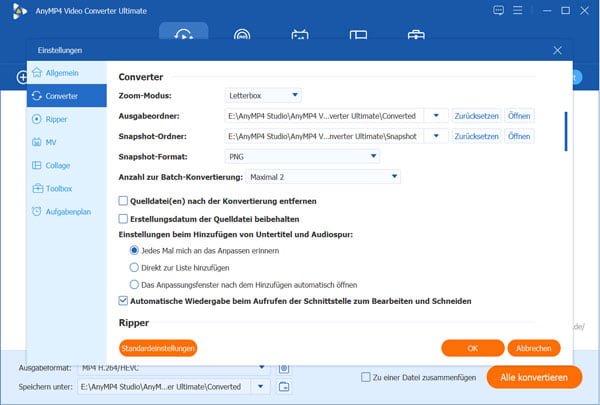The image size is (600, 405).
Task: Close the Einstellungen dialog
Action: 558,50
